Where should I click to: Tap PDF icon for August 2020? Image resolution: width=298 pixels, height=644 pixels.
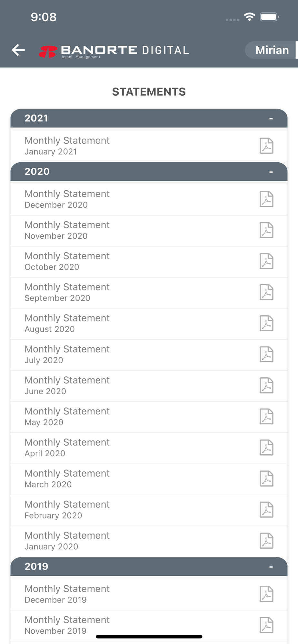266,323
